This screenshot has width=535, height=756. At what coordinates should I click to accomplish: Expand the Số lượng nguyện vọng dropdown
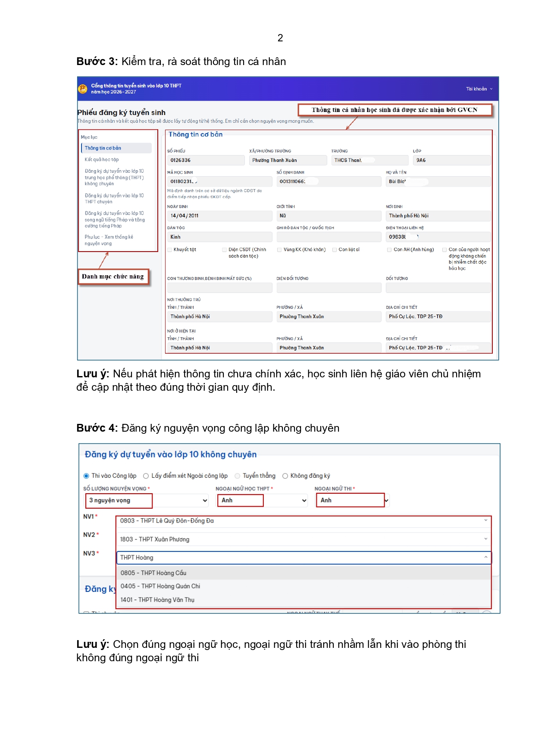(205, 501)
